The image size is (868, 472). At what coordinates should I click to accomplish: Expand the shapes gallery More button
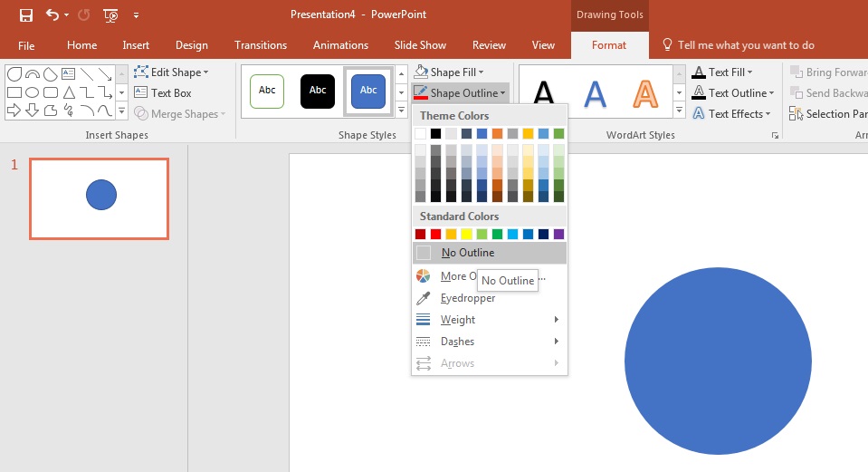(x=122, y=111)
